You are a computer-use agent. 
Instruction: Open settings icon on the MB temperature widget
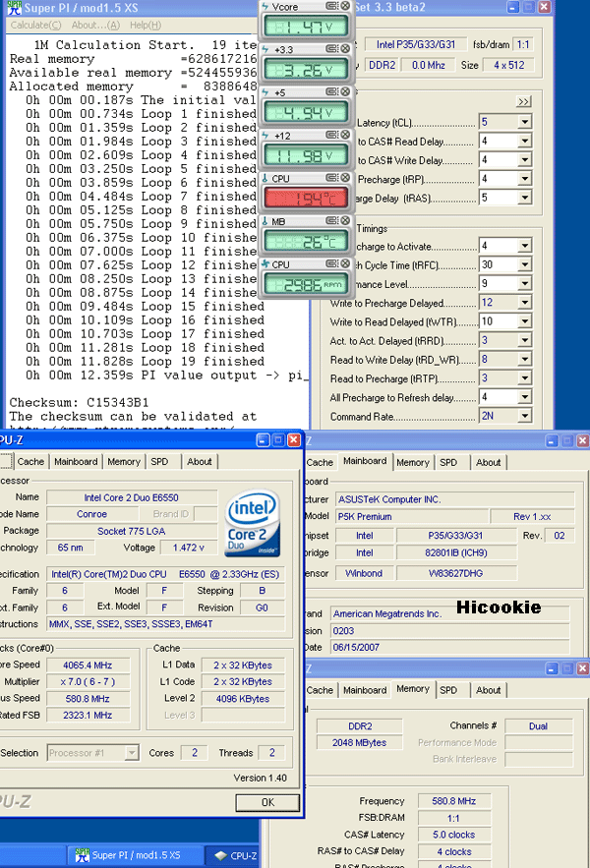[x=330, y=221]
